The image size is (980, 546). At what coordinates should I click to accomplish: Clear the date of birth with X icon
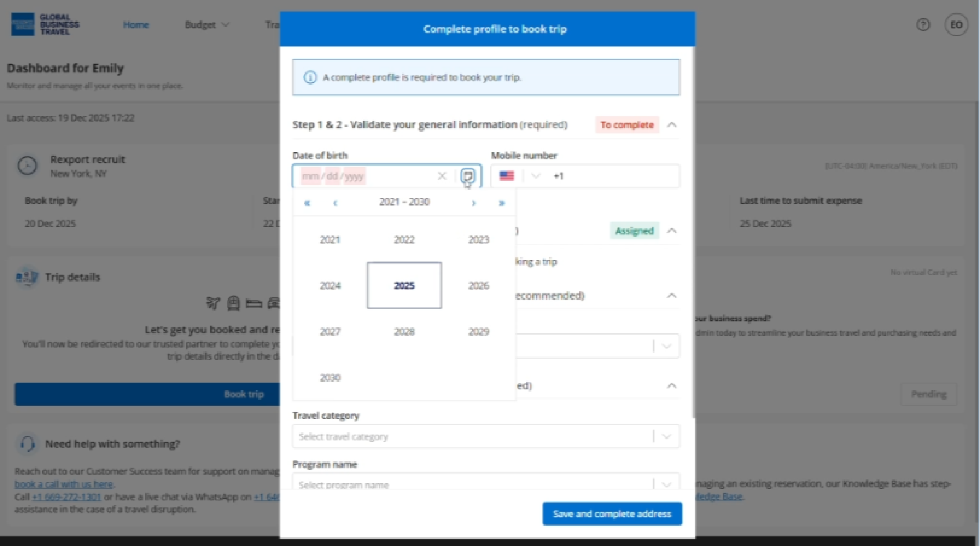tap(442, 176)
